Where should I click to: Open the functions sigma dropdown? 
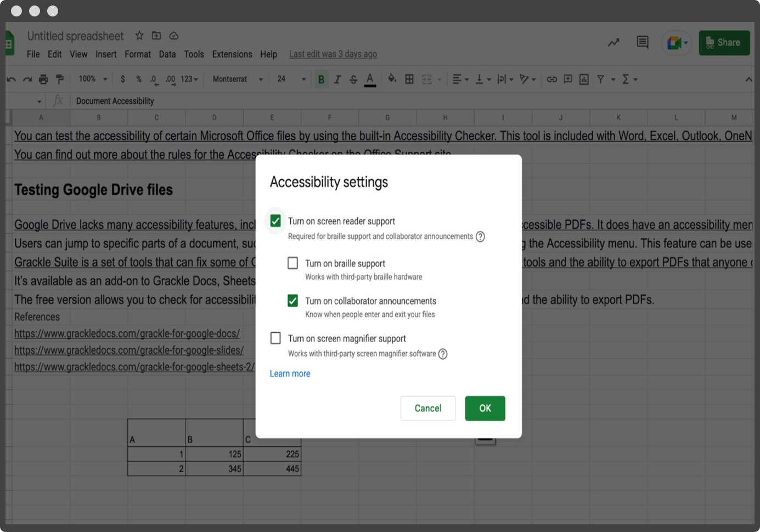629,79
